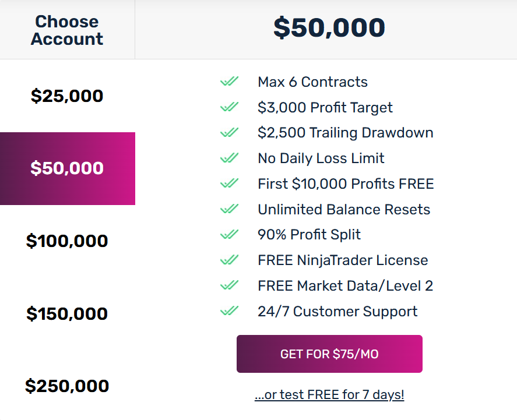Click the checkmark beside $2,500 Trailing Drawdown
Viewport: 517px width, 420px height.
pos(229,132)
